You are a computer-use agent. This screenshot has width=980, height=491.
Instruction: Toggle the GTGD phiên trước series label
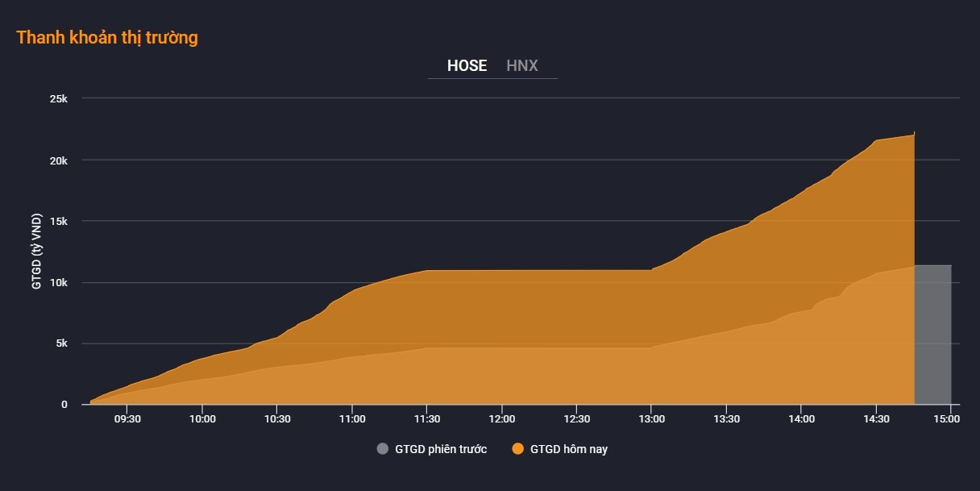pos(441,449)
